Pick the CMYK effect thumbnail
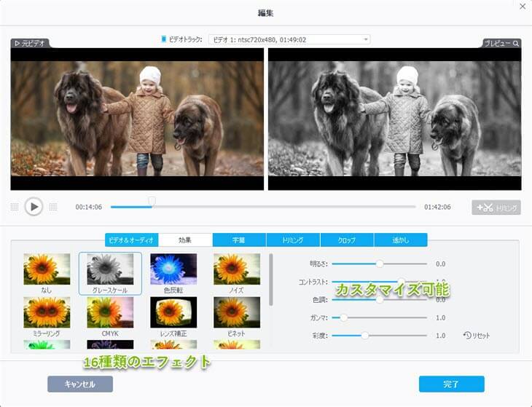The height and width of the screenshot is (407, 532). (x=110, y=312)
